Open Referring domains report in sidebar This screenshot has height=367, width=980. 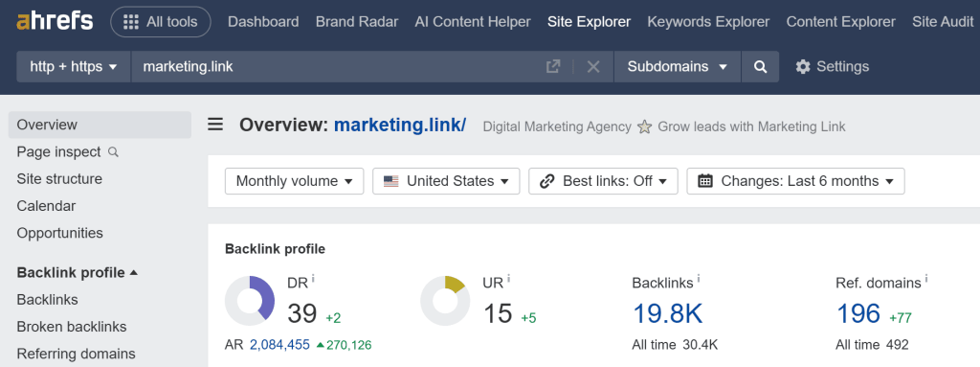(x=77, y=354)
